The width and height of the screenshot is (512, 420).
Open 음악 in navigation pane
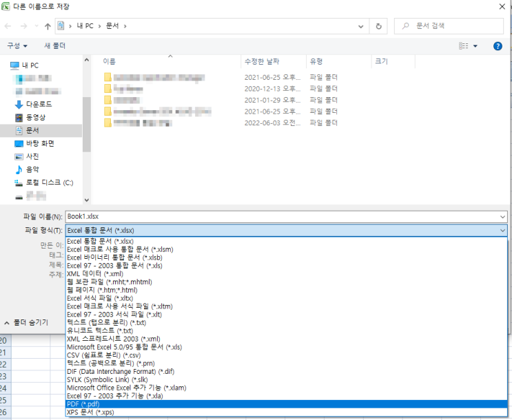[27, 169]
